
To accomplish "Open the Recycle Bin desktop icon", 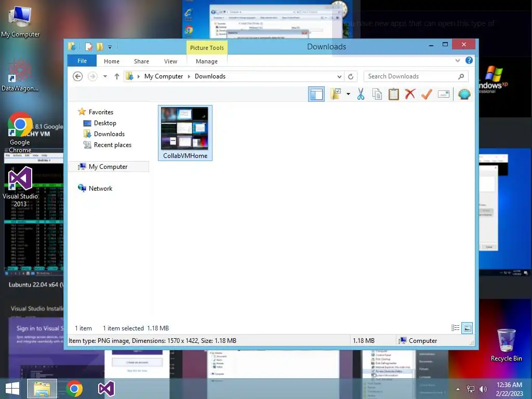I will pyautogui.click(x=506, y=345).
